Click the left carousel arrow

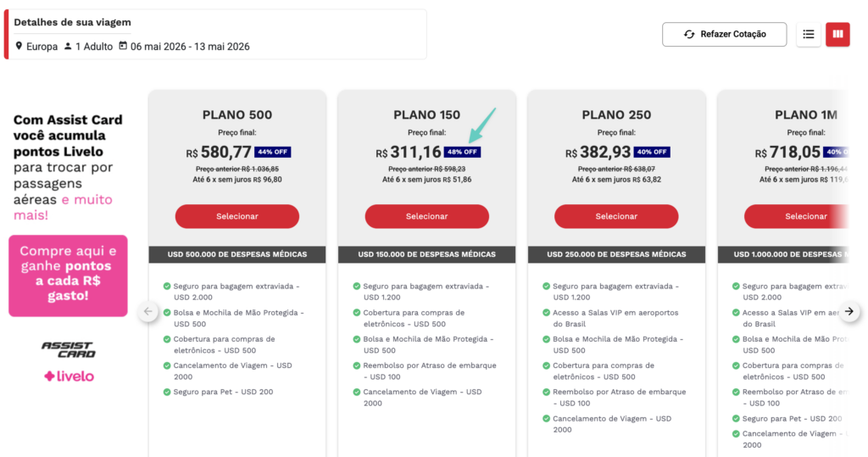(x=148, y=312)
